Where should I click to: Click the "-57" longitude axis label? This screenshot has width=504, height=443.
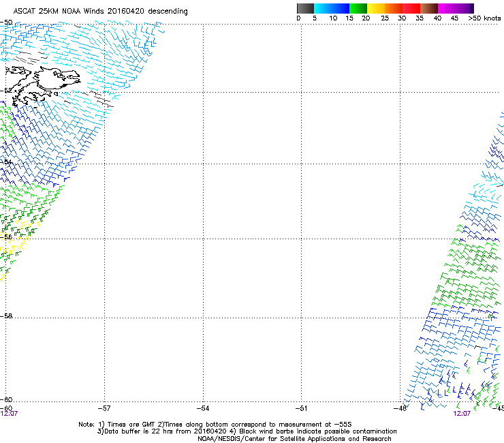104,408
